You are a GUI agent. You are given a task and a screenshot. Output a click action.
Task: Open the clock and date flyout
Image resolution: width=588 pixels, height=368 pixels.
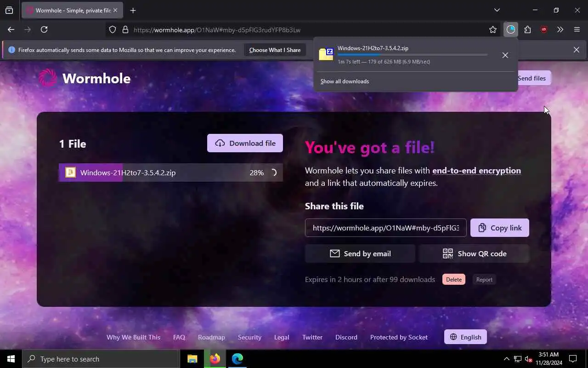548,359
